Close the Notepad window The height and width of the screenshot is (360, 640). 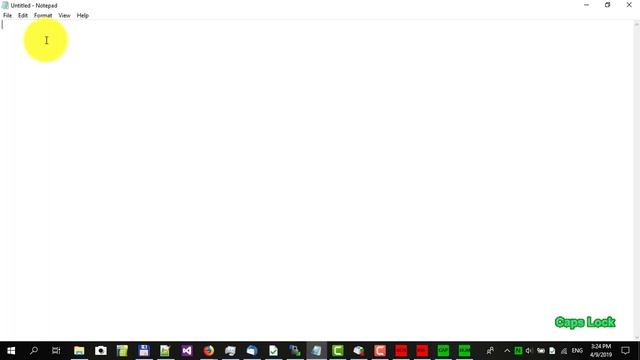(x=629, y=5)
